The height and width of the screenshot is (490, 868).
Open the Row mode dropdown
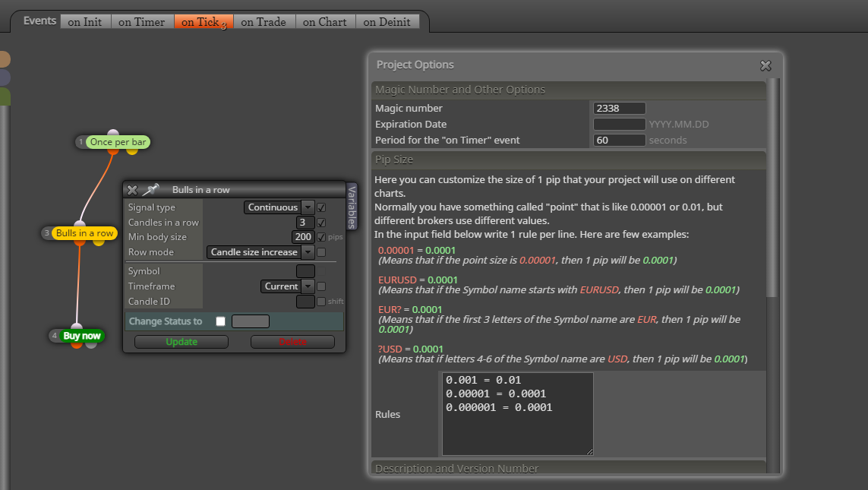pos(260,252)
